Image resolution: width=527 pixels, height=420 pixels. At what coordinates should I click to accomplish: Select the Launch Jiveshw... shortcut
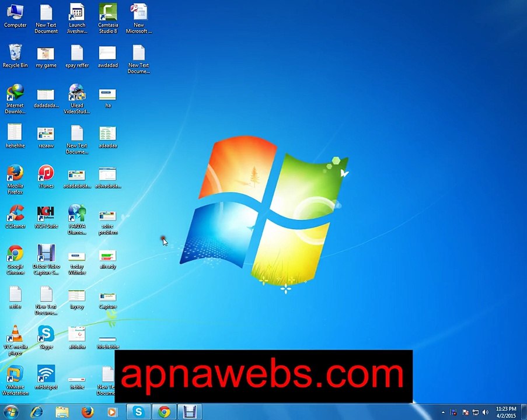click(x=77, y=19)
